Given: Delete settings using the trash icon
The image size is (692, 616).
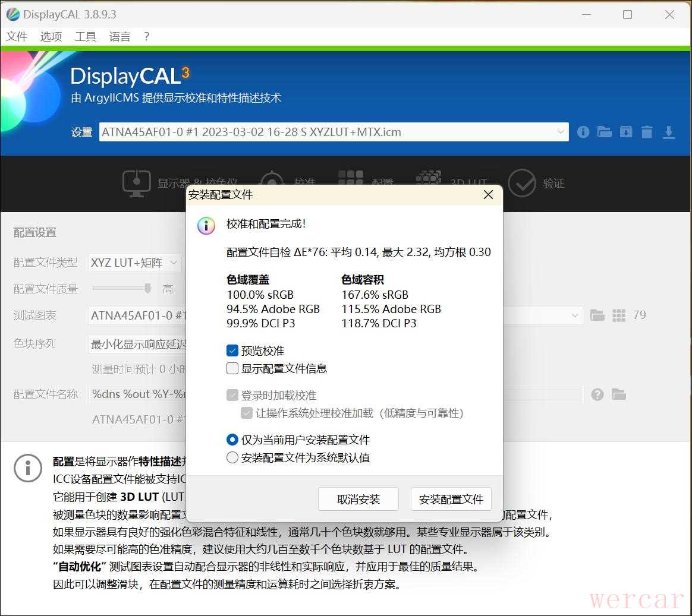Looking at the screenshot, I should pos(647,132).
